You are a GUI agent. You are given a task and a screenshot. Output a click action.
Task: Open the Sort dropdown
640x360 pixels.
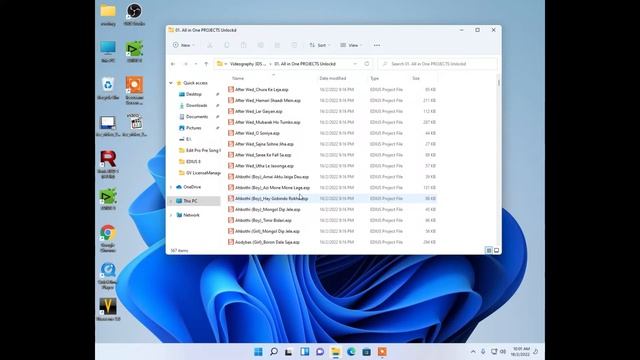point(320,45)
